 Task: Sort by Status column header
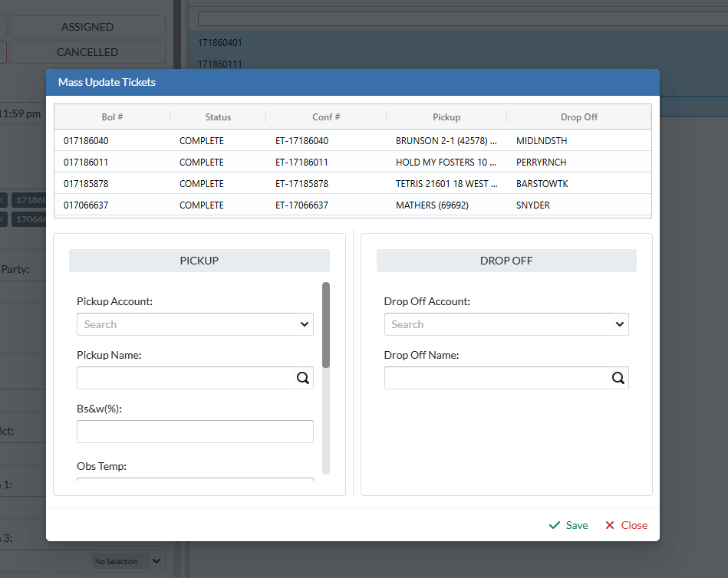(218, 117)
